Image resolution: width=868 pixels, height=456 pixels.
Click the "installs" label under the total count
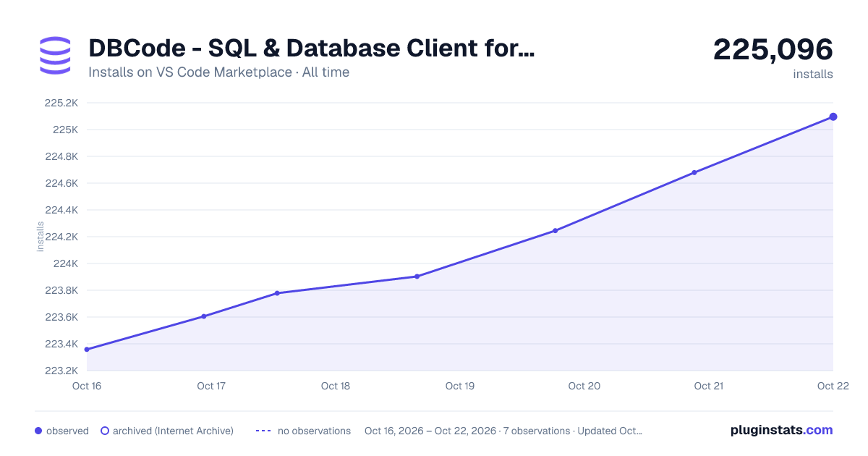tap(813, 75)
